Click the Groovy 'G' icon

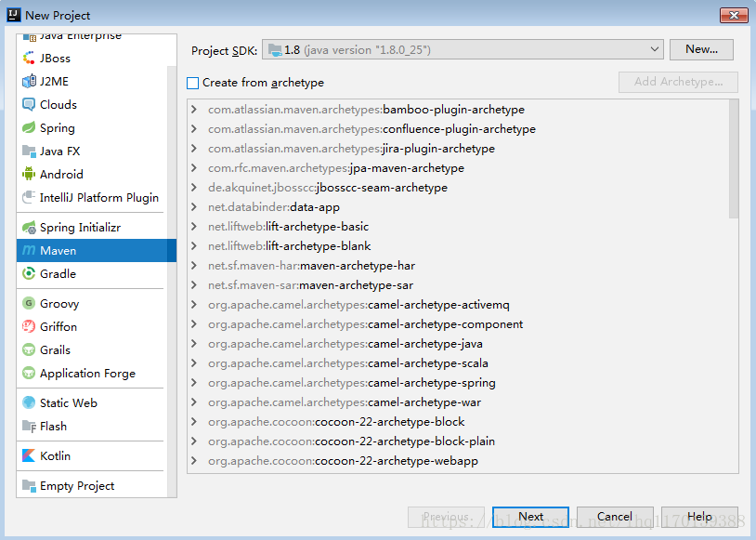coord(29,303)
